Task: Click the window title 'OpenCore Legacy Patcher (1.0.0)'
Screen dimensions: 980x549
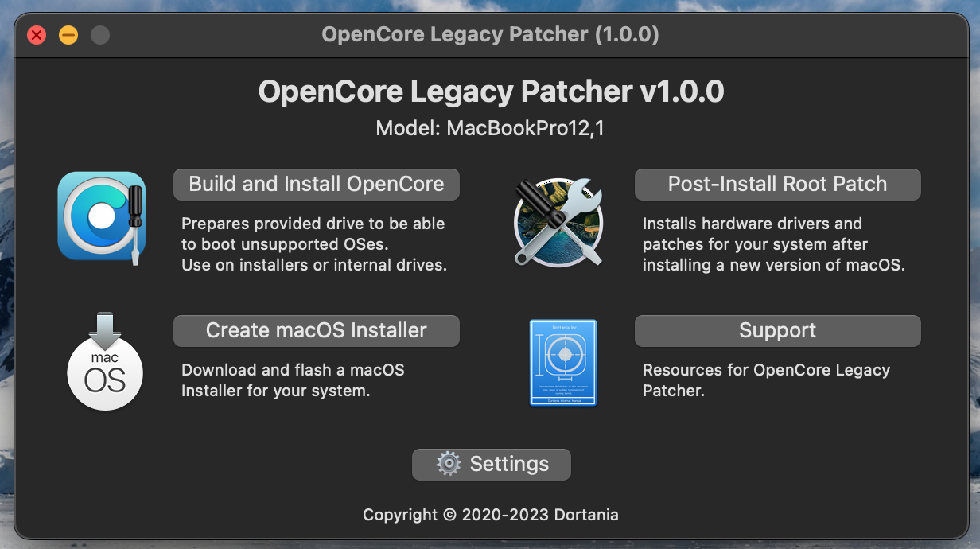Action: [490, 35]
